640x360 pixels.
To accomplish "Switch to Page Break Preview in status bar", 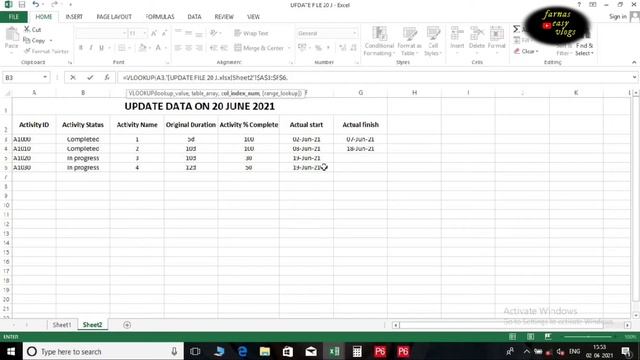I will click(548, 337).
